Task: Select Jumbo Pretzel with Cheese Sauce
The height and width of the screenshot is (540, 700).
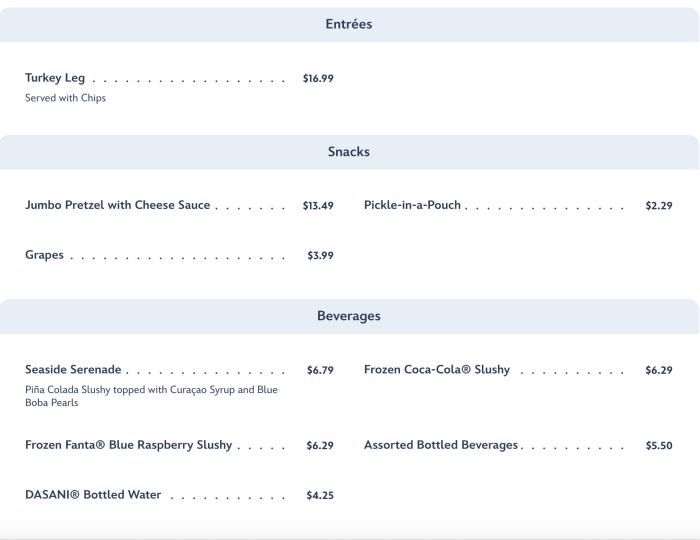Action: pos(118,205)
